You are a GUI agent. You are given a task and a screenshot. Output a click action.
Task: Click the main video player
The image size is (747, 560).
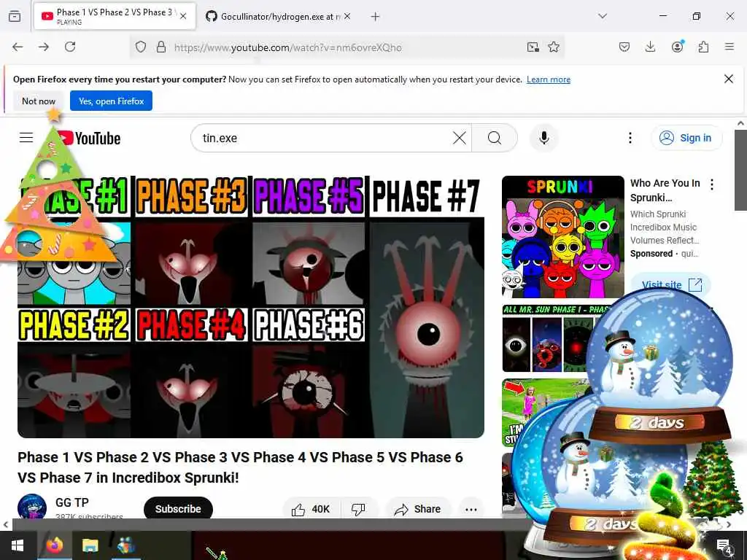click(251, 306)
